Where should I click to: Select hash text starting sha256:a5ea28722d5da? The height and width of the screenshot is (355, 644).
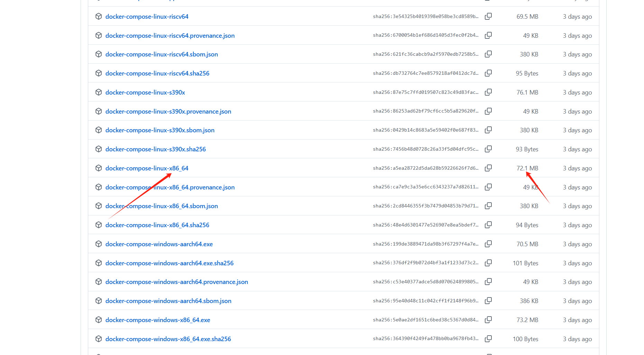426,168
